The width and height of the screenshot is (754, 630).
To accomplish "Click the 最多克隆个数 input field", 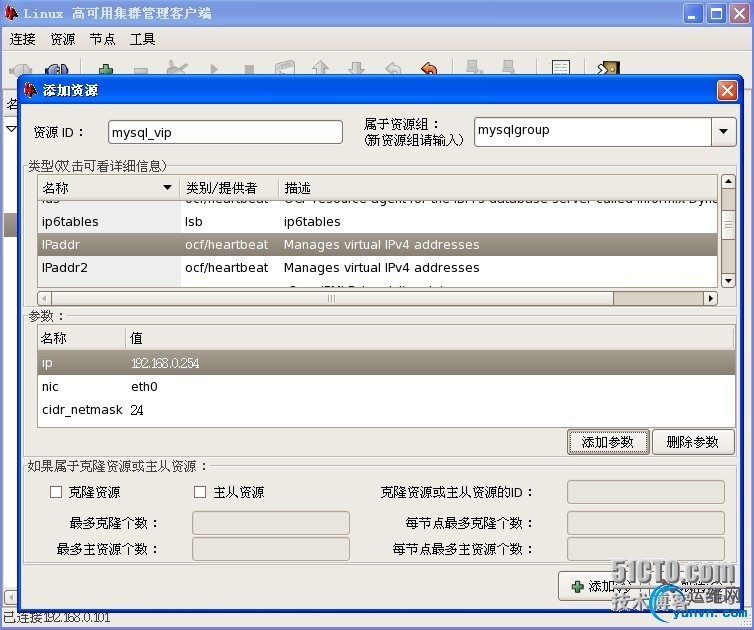I will [271, 523].
